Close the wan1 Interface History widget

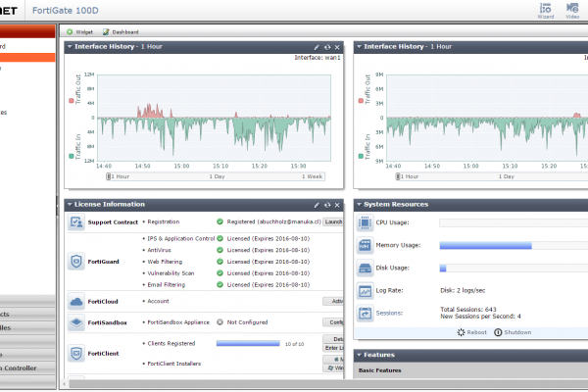337,47
